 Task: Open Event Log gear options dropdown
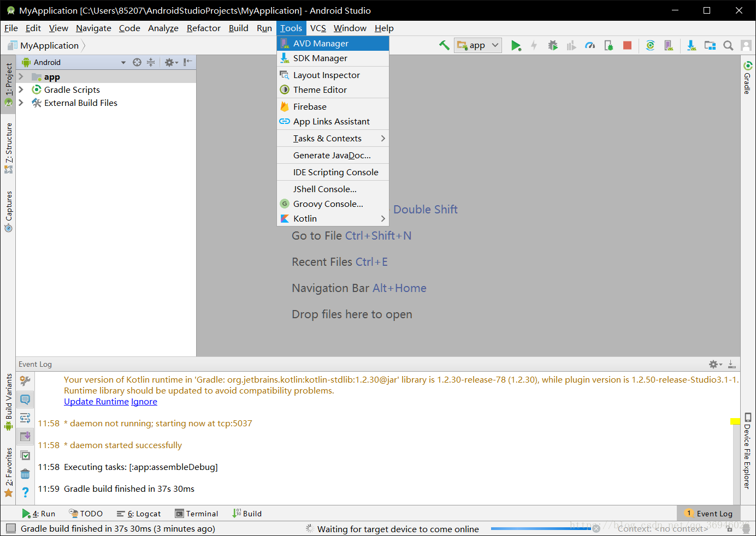pyautogui.click(x=716, y=364)
